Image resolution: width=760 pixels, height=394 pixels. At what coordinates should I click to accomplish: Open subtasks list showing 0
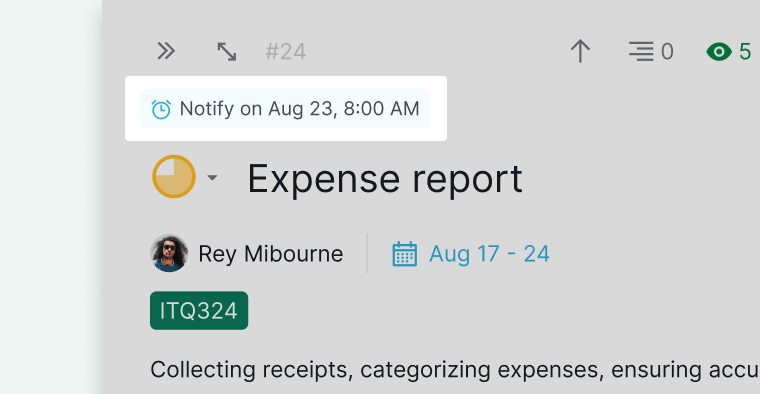[x=651, y=51]
